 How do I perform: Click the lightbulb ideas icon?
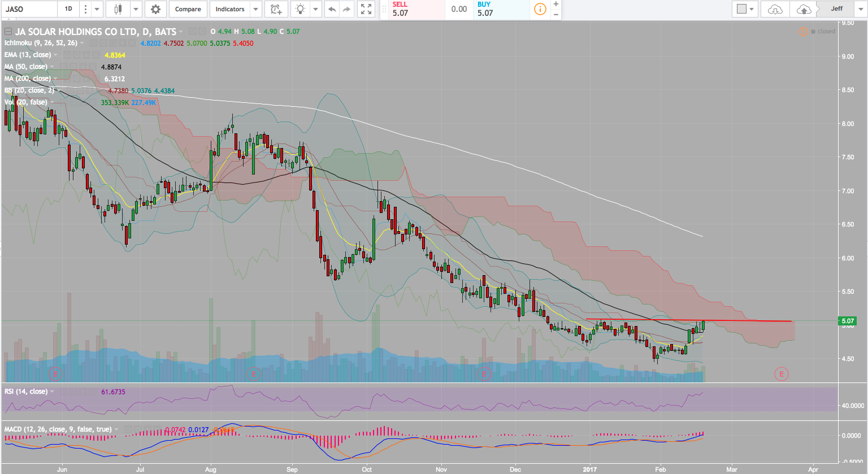[x=300, y=9]
